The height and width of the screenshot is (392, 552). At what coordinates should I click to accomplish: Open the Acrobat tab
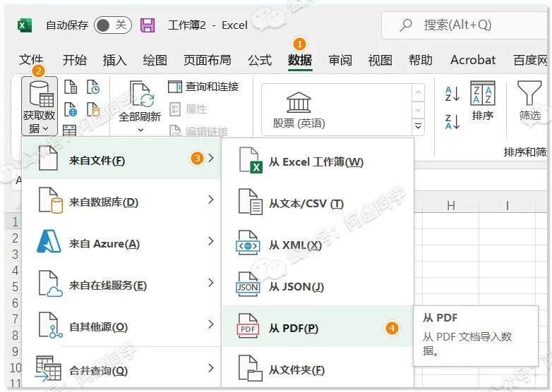tap(473, 60)
